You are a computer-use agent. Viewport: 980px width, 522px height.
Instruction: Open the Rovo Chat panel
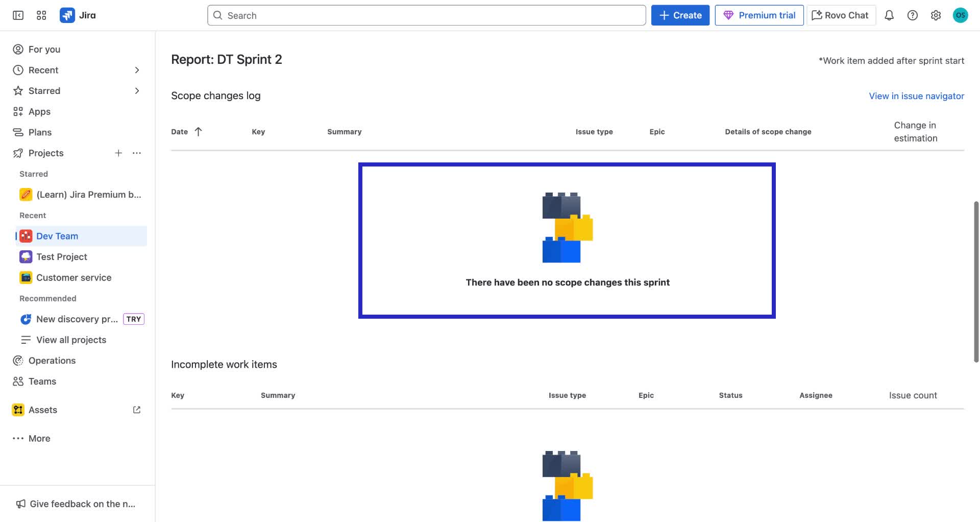(x=840, y=15)
